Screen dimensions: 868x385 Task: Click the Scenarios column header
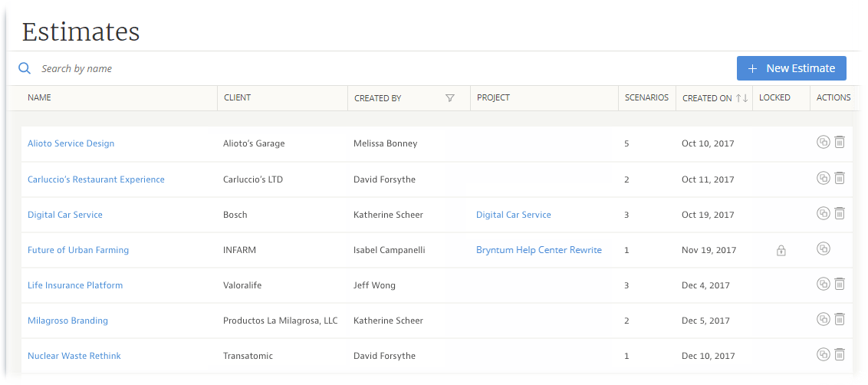646,97
